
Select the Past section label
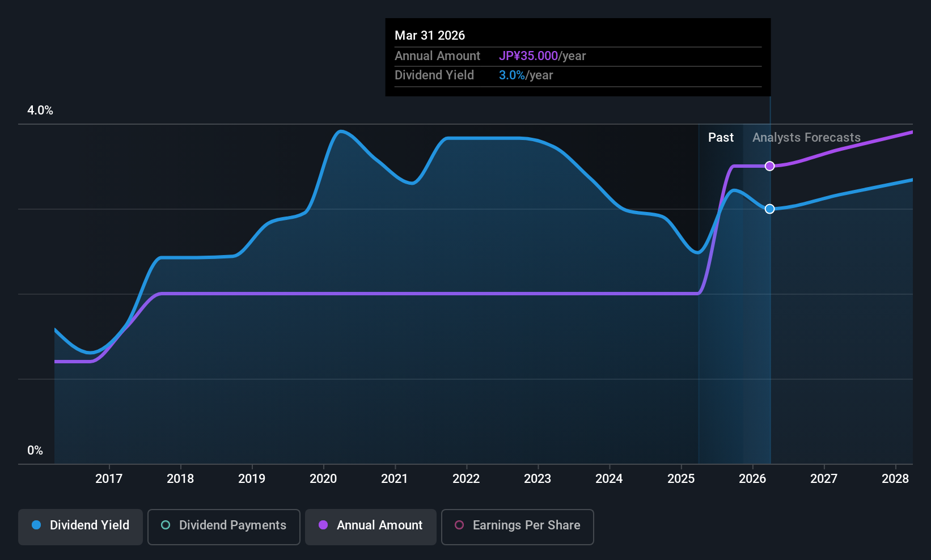click(721, 137)
